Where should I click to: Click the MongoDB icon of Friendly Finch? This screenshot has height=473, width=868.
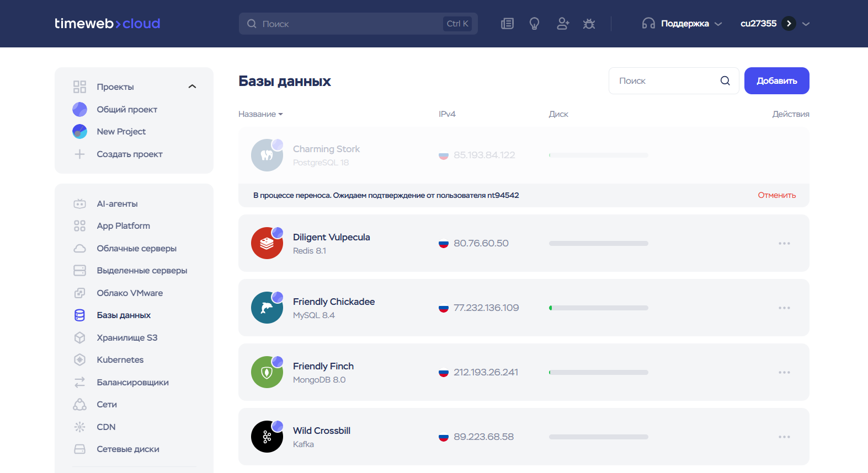267,372
